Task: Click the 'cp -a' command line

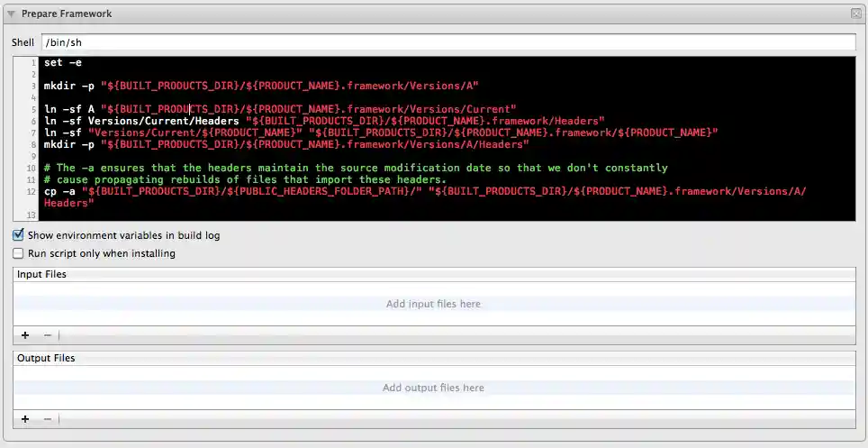Action: pyautogui.click(x=425, y=197)
